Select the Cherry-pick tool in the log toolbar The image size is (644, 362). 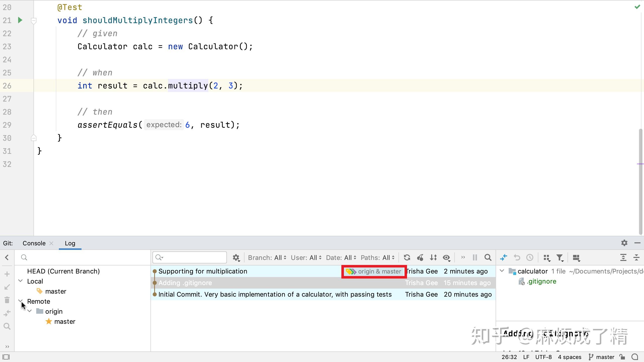[420, 257]
